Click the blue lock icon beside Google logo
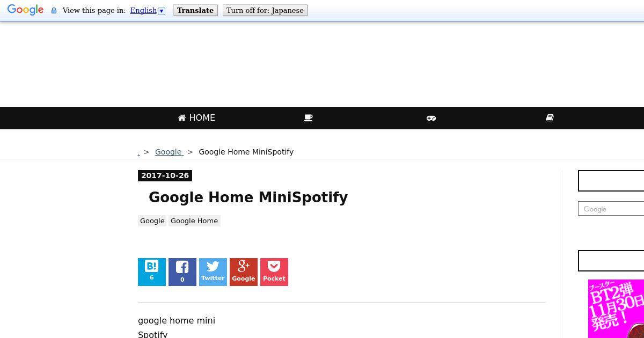 click(54, 11)
